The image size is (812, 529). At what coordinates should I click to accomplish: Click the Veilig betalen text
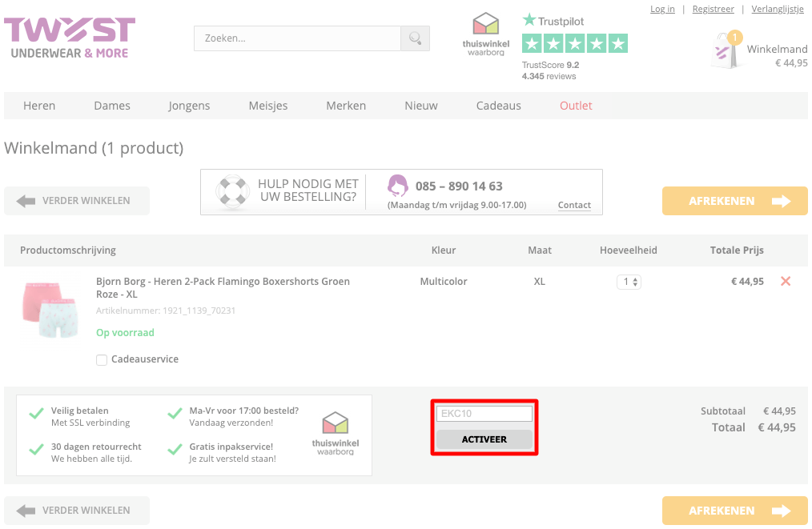(x=80, y=411)
